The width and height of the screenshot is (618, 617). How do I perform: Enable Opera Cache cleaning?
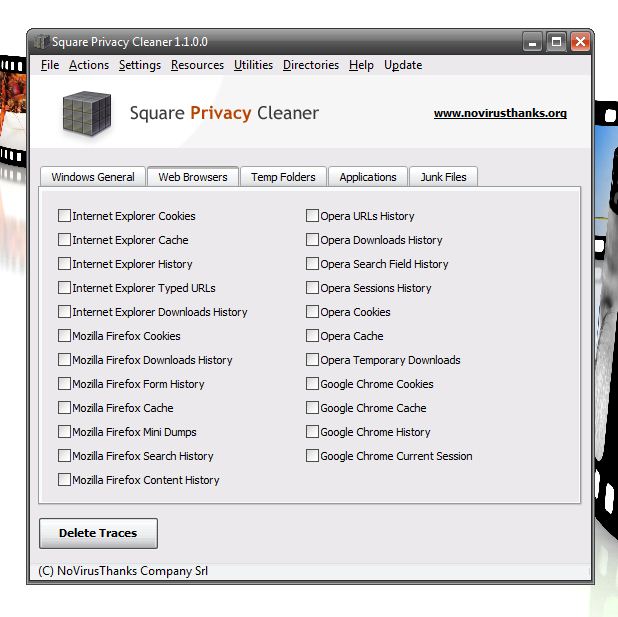[x=312, y=336]
